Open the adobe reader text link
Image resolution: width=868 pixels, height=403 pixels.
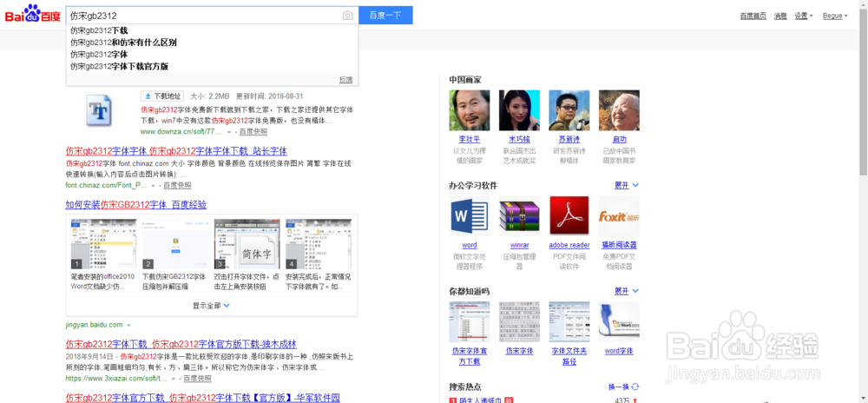[x=569, y=245]
